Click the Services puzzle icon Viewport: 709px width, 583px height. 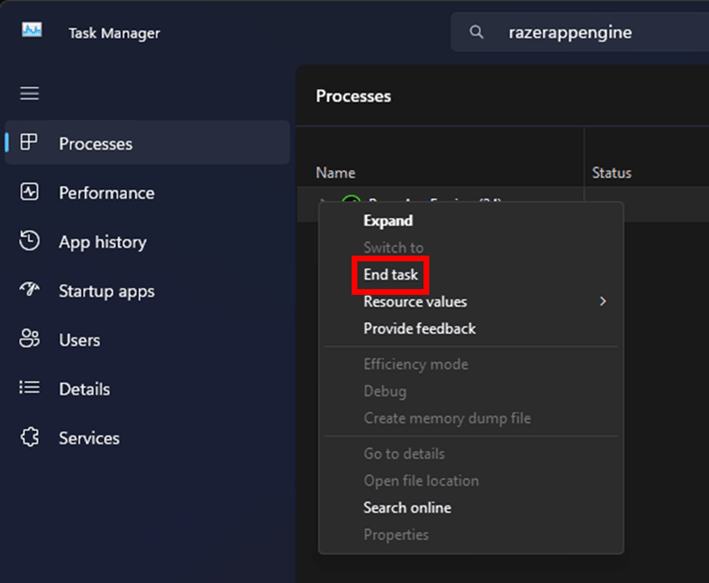[30, 437]
